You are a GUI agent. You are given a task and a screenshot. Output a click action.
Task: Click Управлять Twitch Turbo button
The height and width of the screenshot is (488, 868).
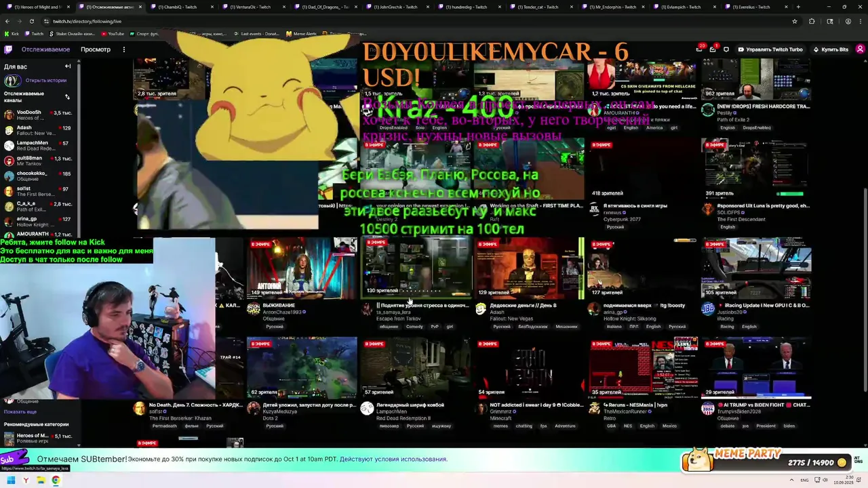coord(770,49)
